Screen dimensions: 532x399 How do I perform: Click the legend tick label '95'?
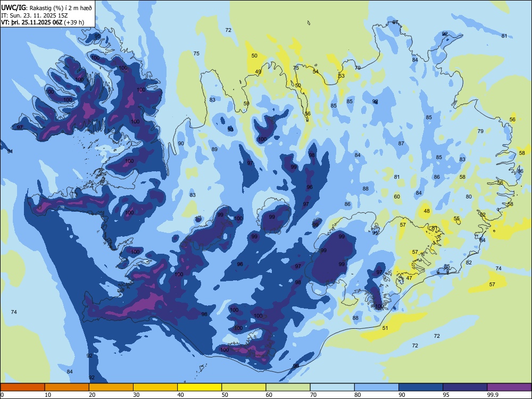click(446, 395)
